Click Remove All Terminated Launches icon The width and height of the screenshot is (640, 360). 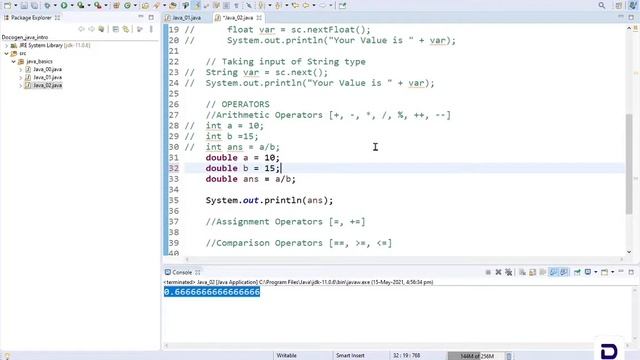[x=509, y=272]
